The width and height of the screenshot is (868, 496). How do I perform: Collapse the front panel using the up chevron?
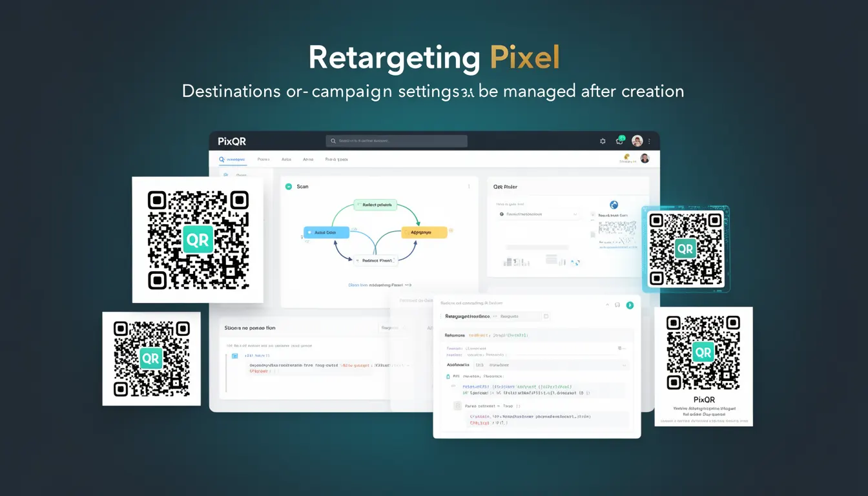607,305
